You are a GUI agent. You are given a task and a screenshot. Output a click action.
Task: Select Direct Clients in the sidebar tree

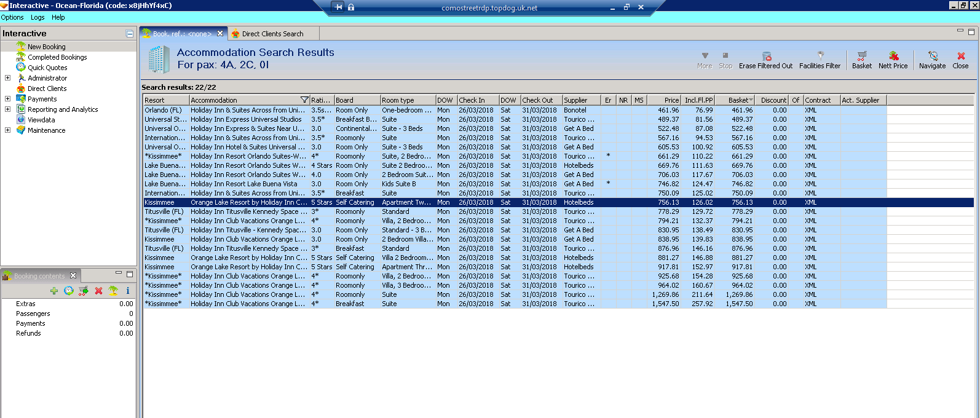pyautogui.click(x=47, y=89)
